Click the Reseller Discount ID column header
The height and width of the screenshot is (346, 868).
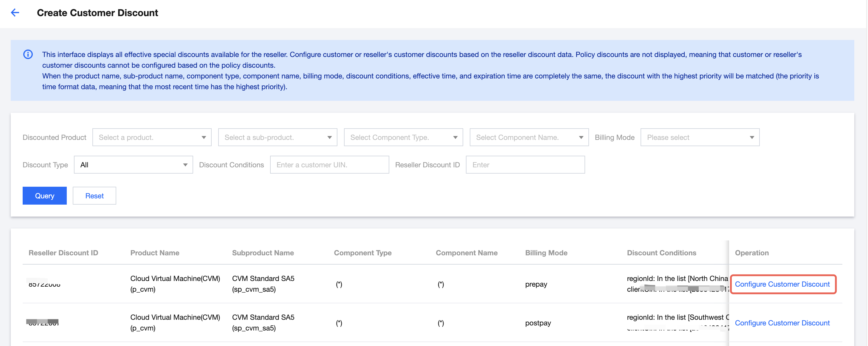(x=63, y=253)
